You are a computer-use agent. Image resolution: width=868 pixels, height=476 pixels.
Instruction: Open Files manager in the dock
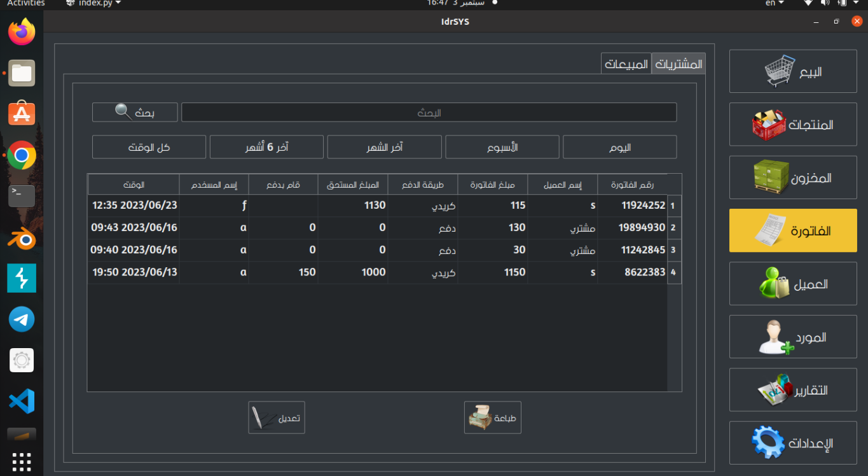tap(22, 73)
